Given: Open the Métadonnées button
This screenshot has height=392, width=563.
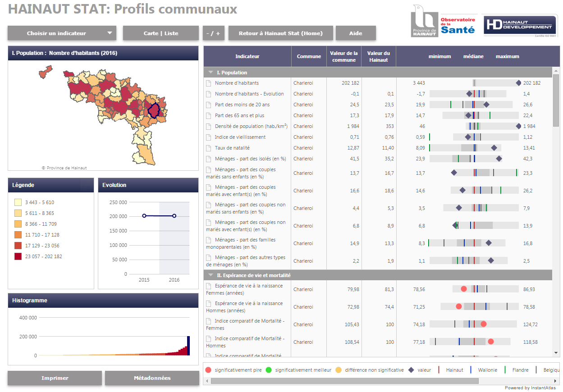Looking at the screenshot, I should coord(152,378).
